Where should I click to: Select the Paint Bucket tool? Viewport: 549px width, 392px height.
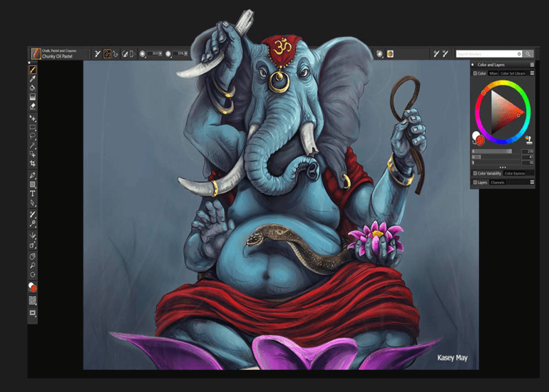pos(33,88)
